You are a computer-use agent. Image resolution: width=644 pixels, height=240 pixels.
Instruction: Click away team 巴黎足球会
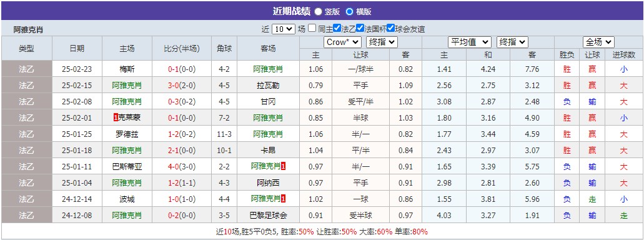click(268, 216)
